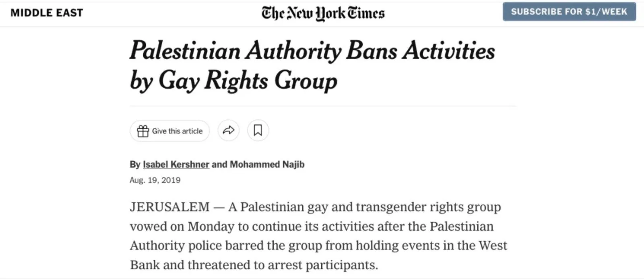
Task: Open The New York Times logo homepage
Action: [323, 13]
